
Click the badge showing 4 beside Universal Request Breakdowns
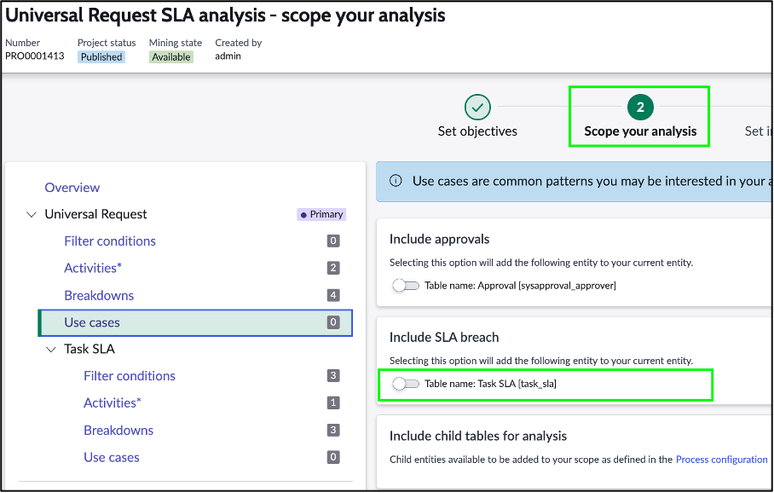coord(333,295)
